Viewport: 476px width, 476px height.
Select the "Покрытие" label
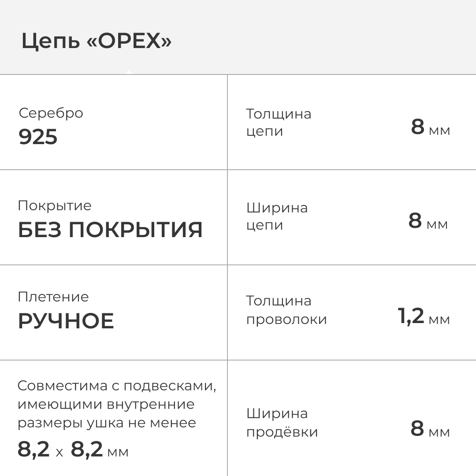point(55,206)
